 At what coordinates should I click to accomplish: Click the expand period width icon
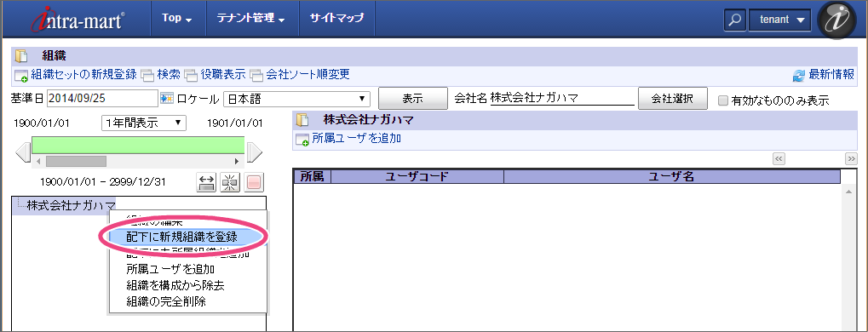click(206, 182)
